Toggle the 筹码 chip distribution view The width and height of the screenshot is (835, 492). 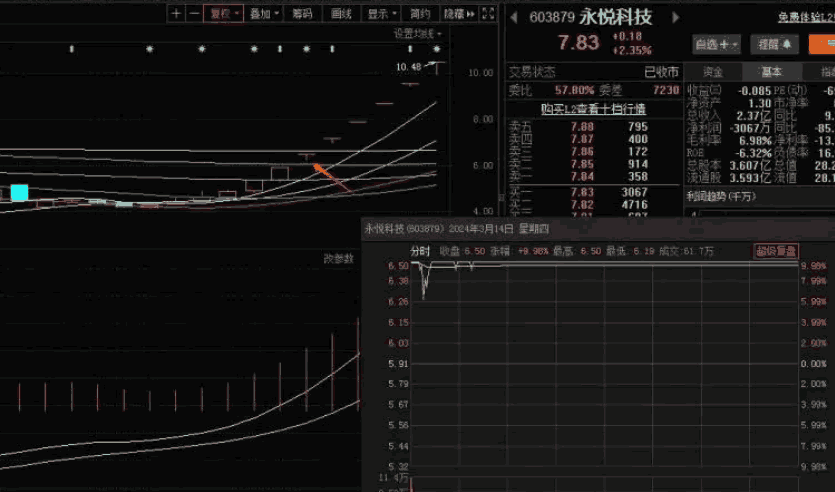click(302, 14)
